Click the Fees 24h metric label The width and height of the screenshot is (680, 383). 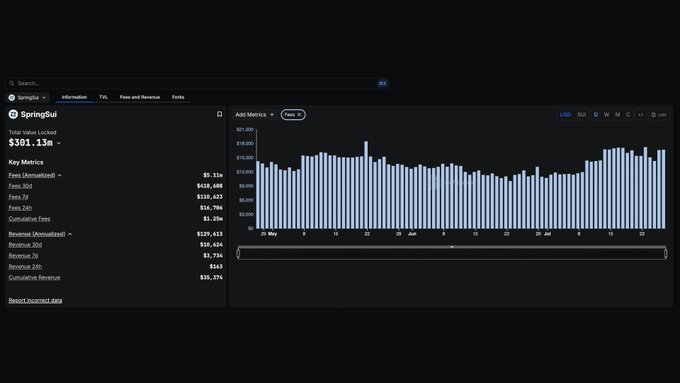click(x=20, y=208)
